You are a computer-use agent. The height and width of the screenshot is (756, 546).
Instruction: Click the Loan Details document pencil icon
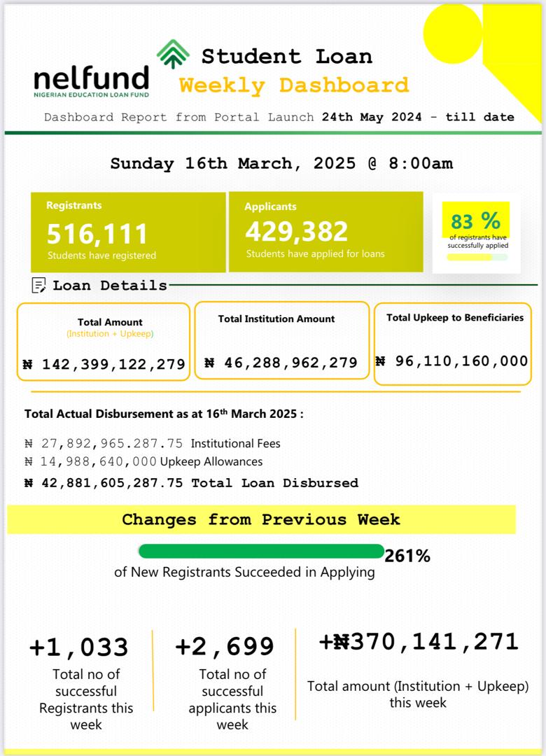point(39,285)
